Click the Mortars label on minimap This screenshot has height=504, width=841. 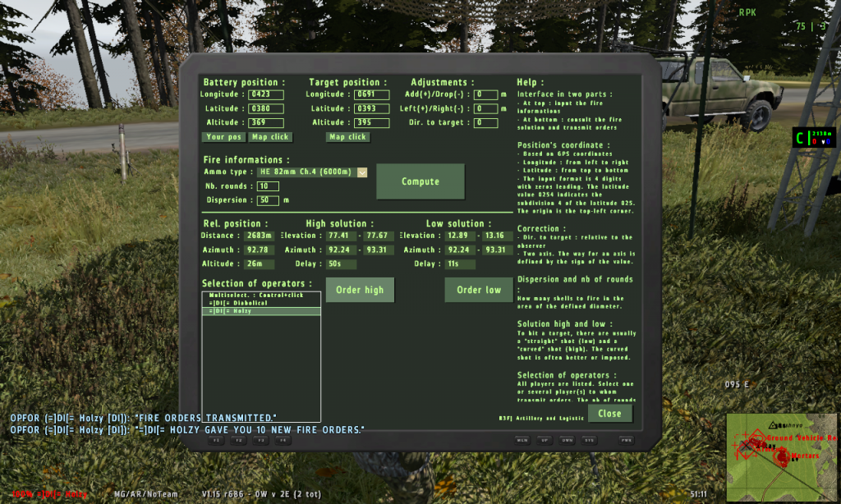click(x=806, y=456)
